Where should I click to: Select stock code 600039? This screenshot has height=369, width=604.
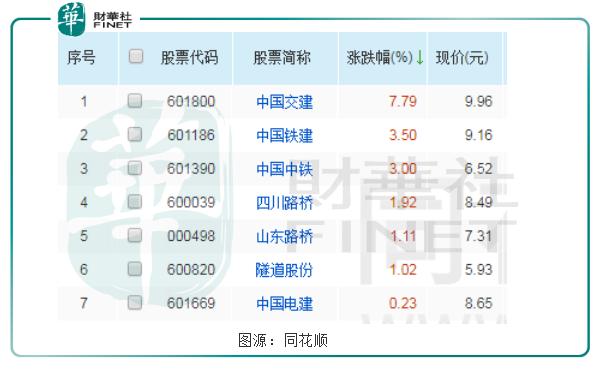pos(191,202)
